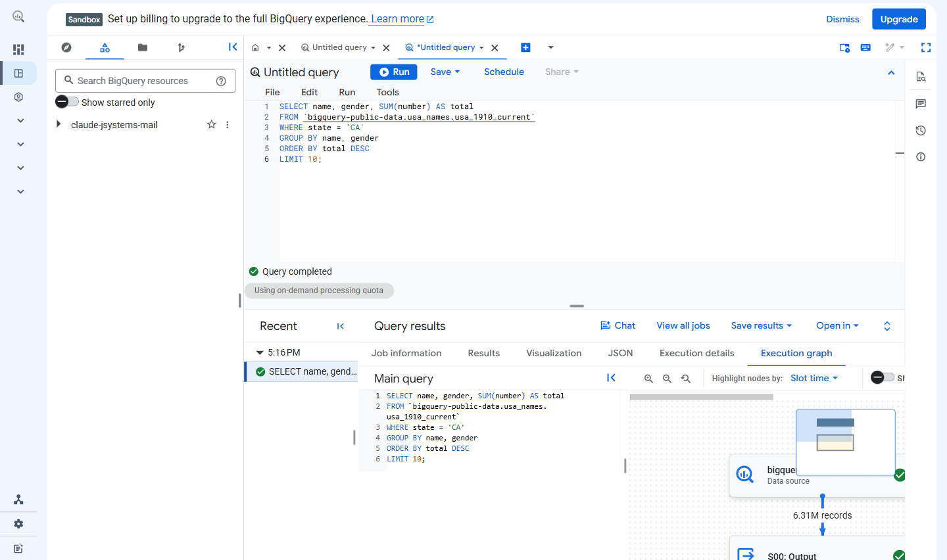This screenshot has height=560, width=947.
Task: Open the Repositories git branch icon
Action: coord(181,47)
